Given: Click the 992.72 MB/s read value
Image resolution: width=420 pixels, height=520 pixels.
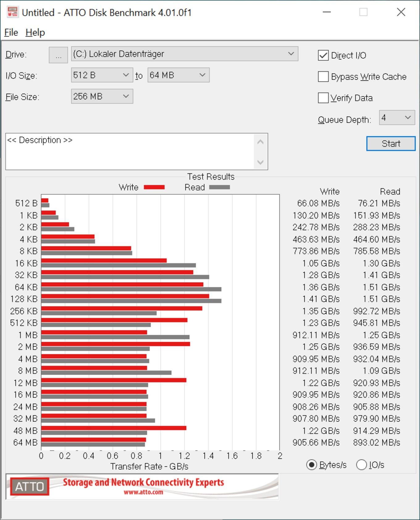Looking at the screenshot, I should click(376, 311).
